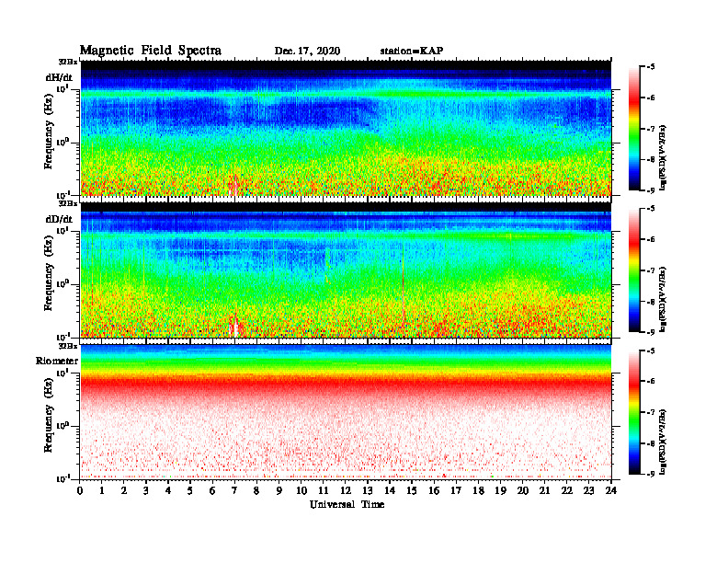This screenshot has height=563, width=728.
Task: Click the hour 13 tick label on the time axis
Action: pyautogui.click(x=368, y=491)
